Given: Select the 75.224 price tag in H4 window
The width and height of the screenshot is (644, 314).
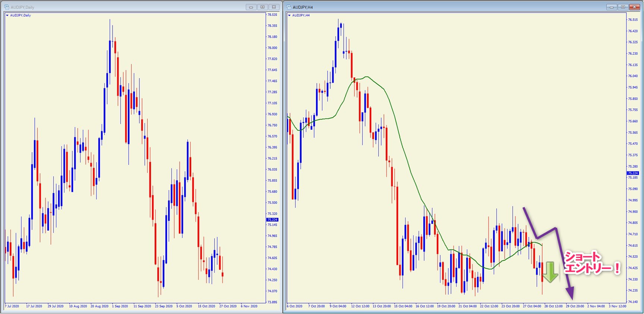Looking at the screenshot, I should pyautogui.click(x=633, y=173).
